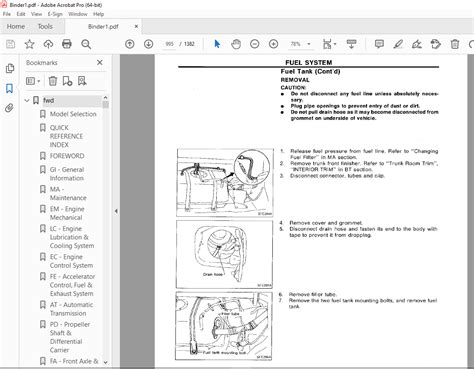
Task: Collapse the navigation pane arrow
Action: point(116,211)
